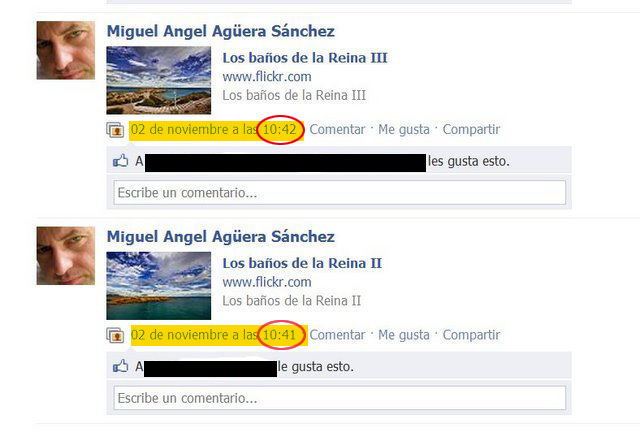Open profile photo beside the Reina II post

coord(66,256)
